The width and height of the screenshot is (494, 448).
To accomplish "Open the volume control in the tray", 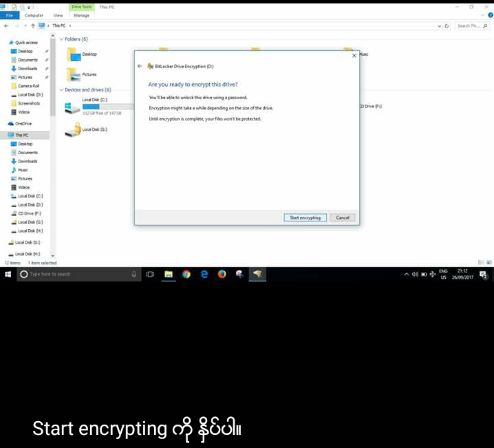I will pyautogui.click(x=415, y=275).
